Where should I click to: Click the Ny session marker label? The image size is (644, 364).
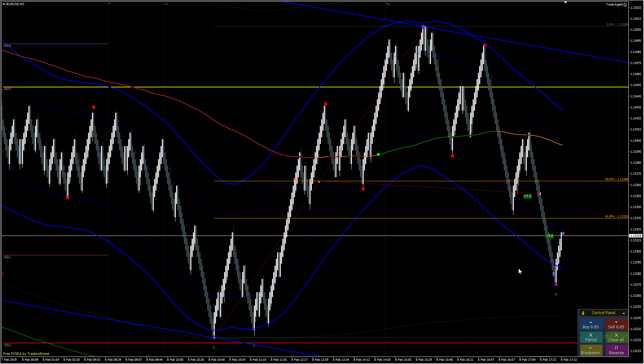(388, 4)
